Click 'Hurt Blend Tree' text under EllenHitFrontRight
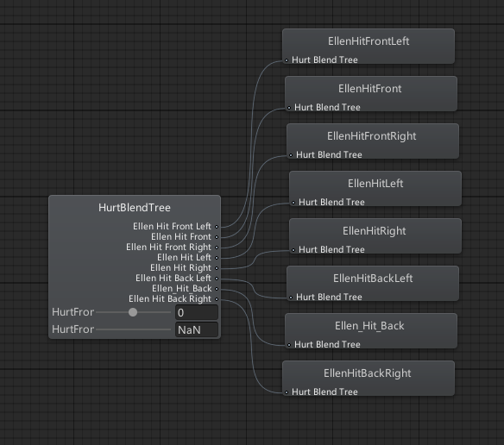Screen dimensions: 504x445 pos(329,155)
